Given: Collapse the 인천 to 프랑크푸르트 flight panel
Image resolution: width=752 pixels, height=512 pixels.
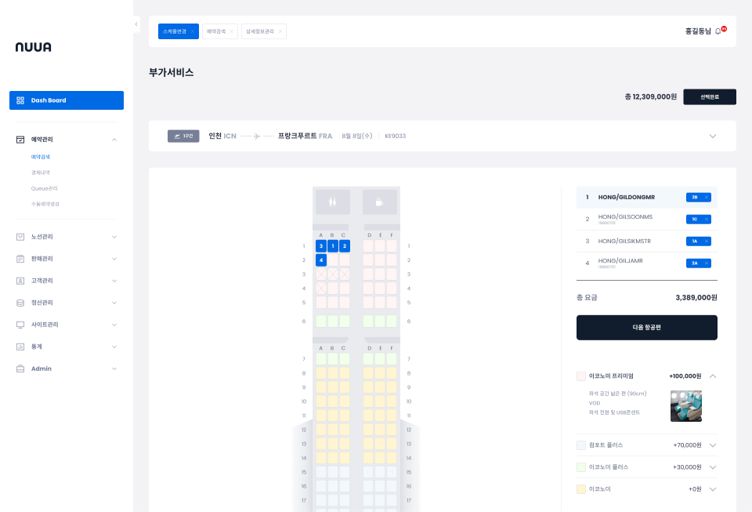Looking at the screenshot, I should 713,136.
